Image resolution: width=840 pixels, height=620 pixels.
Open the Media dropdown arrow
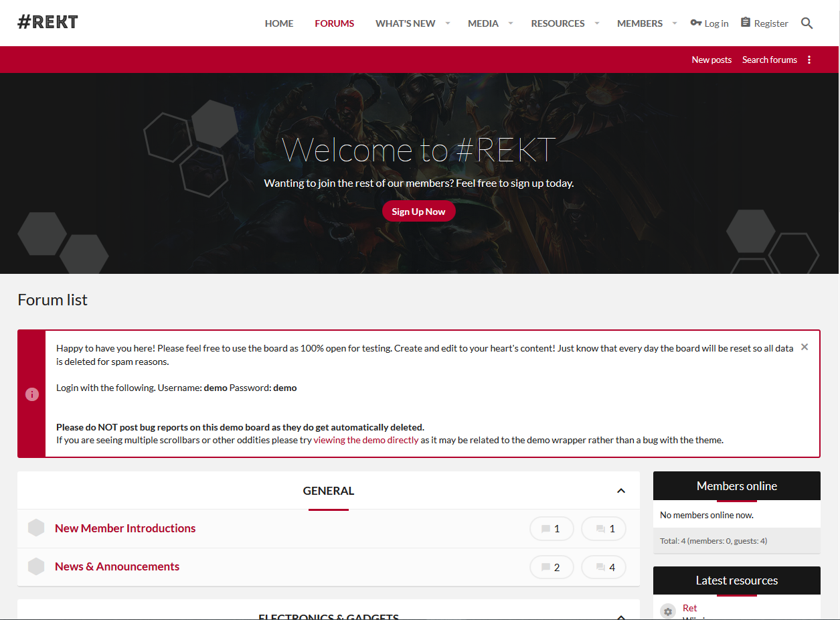point(511,23)
